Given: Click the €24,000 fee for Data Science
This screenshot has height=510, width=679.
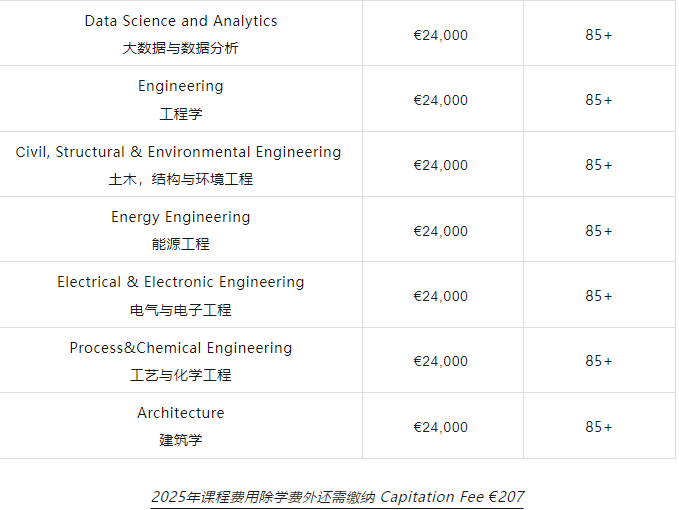Looking at the screenshot, I should point(440,35).
